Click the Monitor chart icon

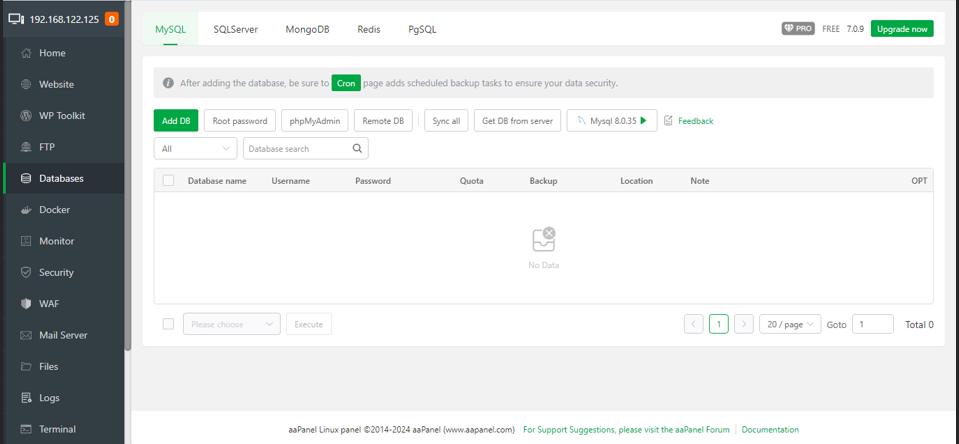(x=26, y=241)
